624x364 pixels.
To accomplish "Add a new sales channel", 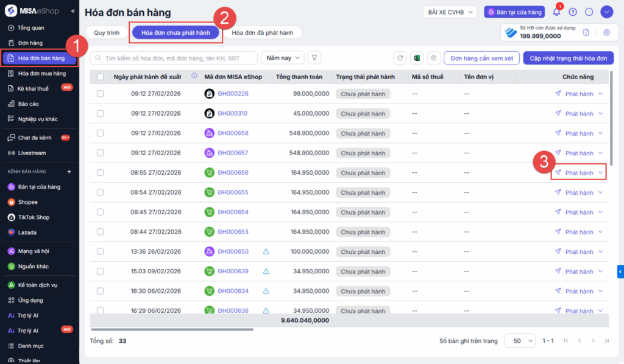I will click(69, 172).
